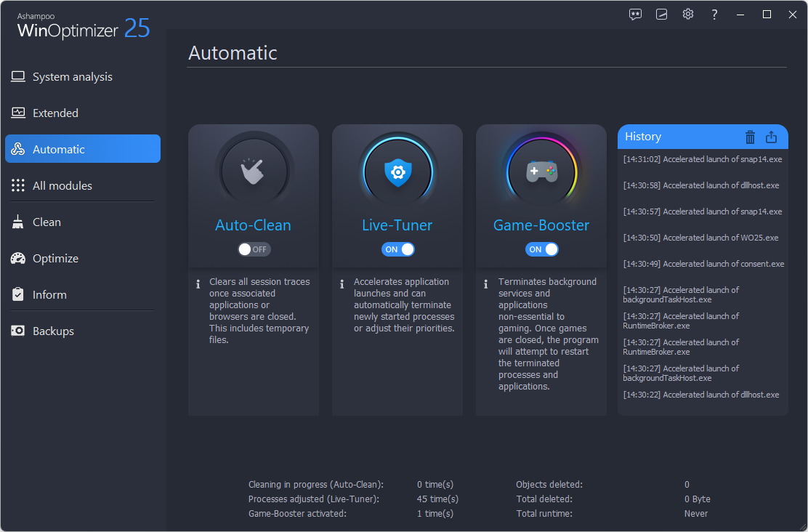Select the 14:30:22 dllhost.exe history entry
Image resolution: width=808 pixels, height=532 pixels.
[x=701, y=395]
